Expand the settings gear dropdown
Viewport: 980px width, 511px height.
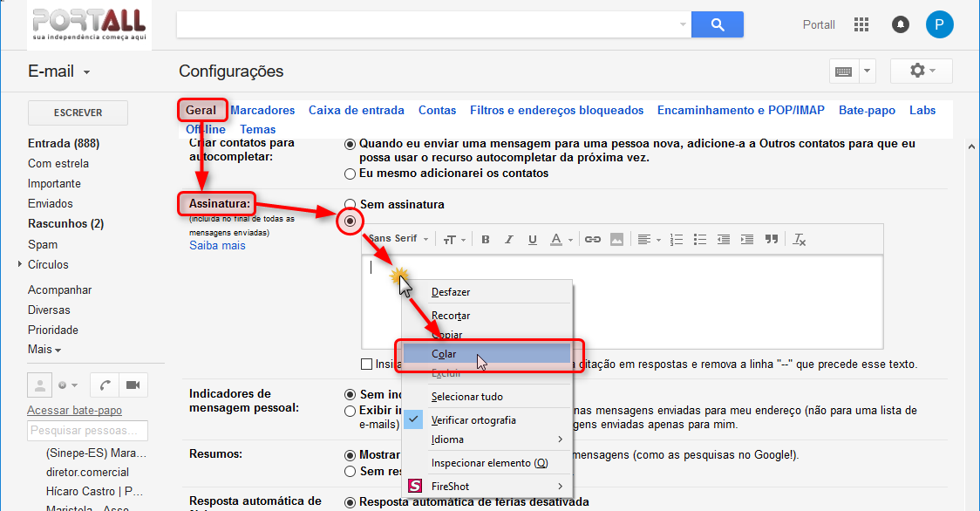click(x=922, y=71)
